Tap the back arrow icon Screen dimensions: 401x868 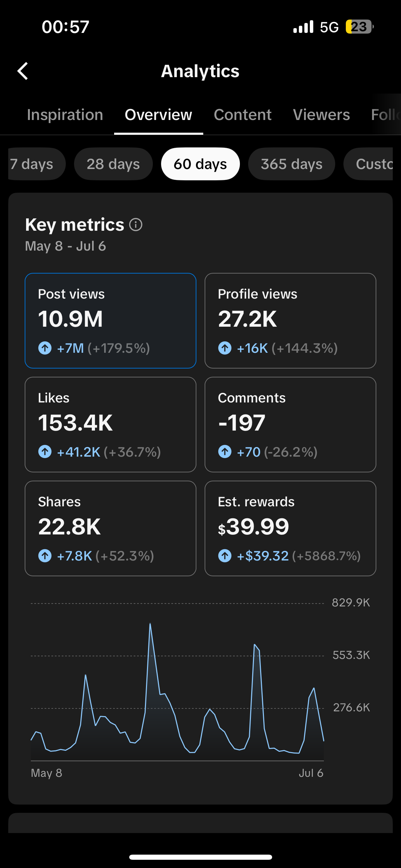pos(23,71)
